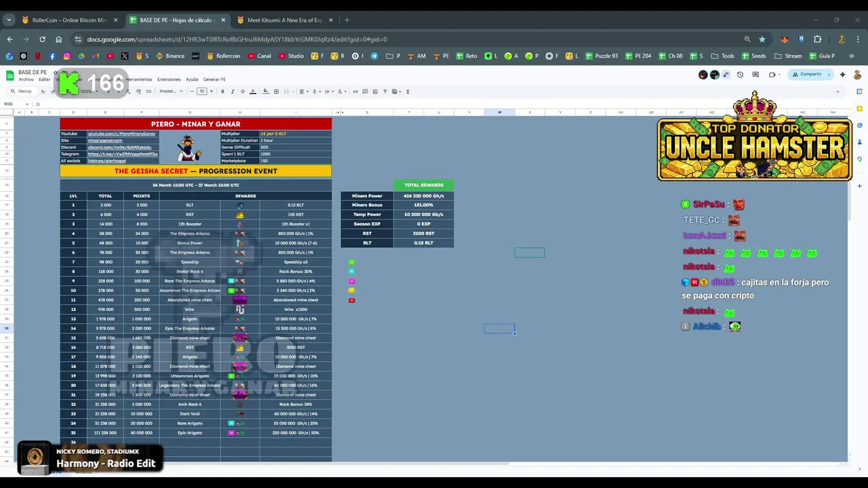The height and width of the screenshot is (488, 868).
Task: Collapse the toolbar with chevron up
Action: coord(837,91)
